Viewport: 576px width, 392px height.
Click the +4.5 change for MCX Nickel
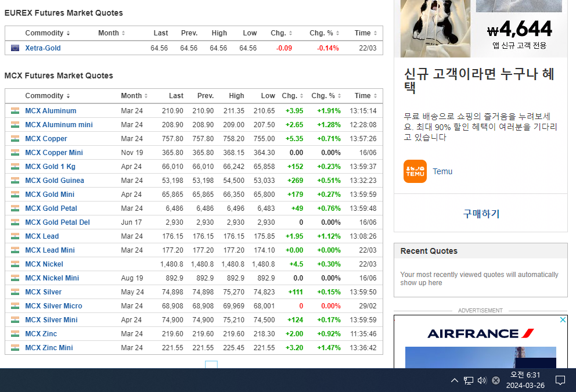[296, 264]
